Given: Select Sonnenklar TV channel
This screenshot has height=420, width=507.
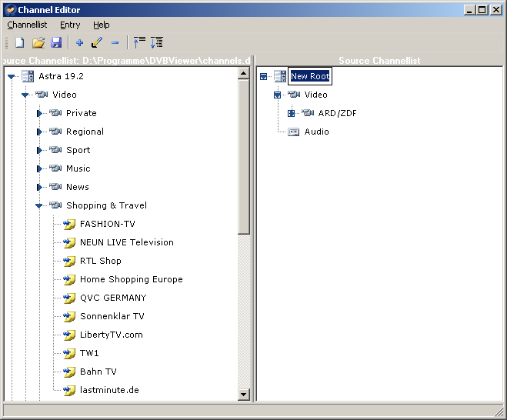Looking at the screenshot, I should pos(112,316).
